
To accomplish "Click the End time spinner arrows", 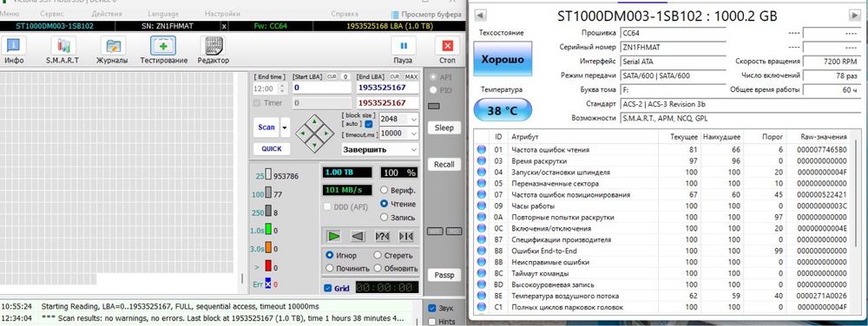I will pos(282,88).
